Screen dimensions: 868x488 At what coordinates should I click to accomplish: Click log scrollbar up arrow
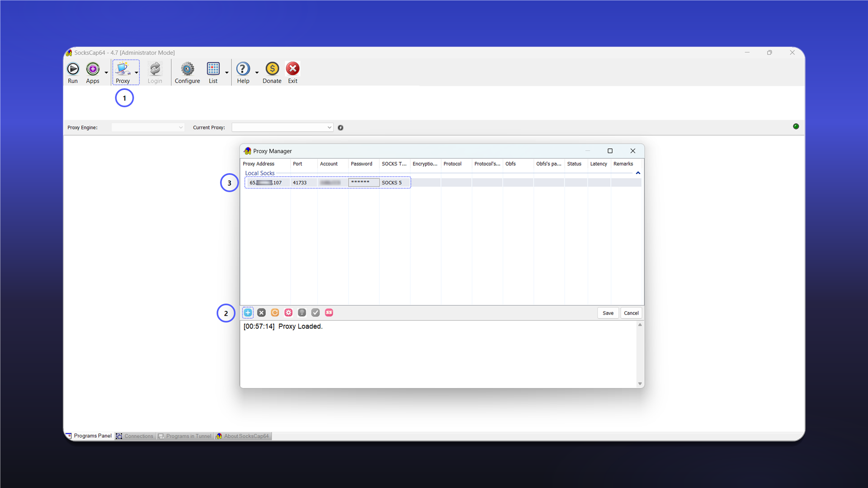click(640, 325)
